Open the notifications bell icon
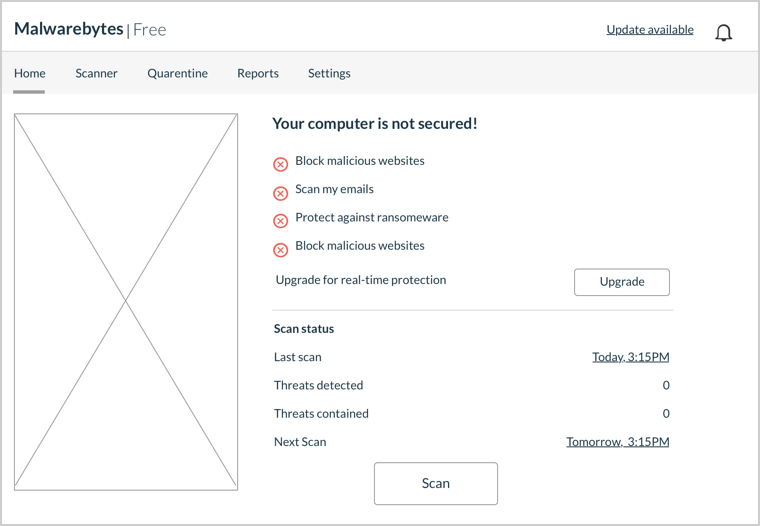760x526 pixels. click(x=723, y=32)
